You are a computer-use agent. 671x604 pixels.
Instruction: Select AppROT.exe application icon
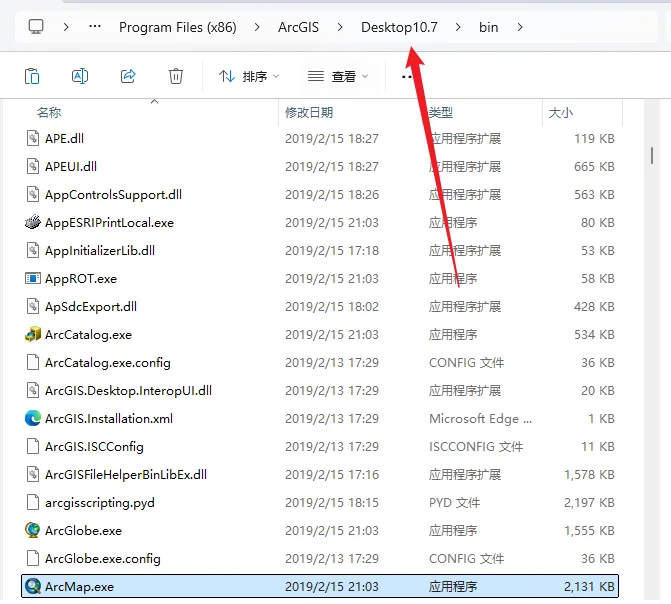[x=33, y=278]
